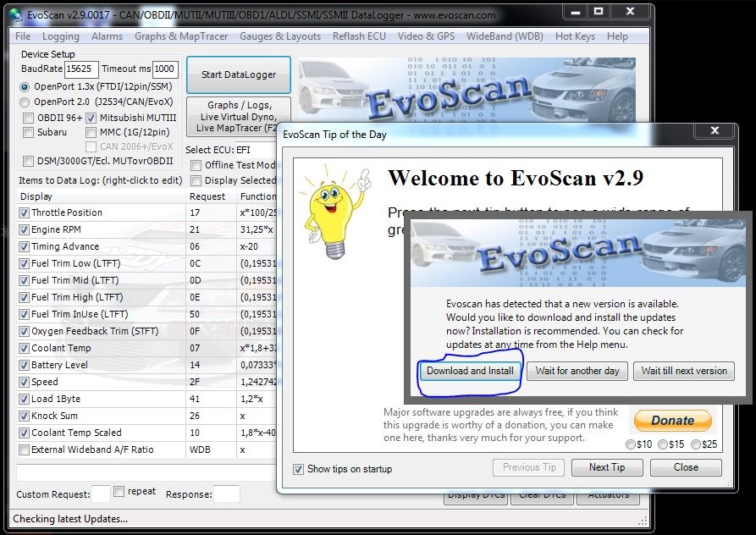Enable the MMC (1G/12pin) checkbox

[x=91, y=132]
